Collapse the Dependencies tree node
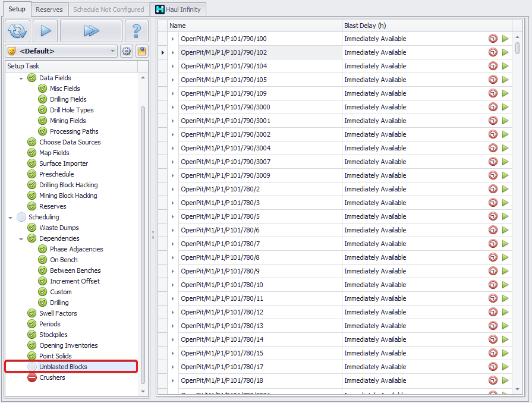532x403 pixels. pos(21,239)
